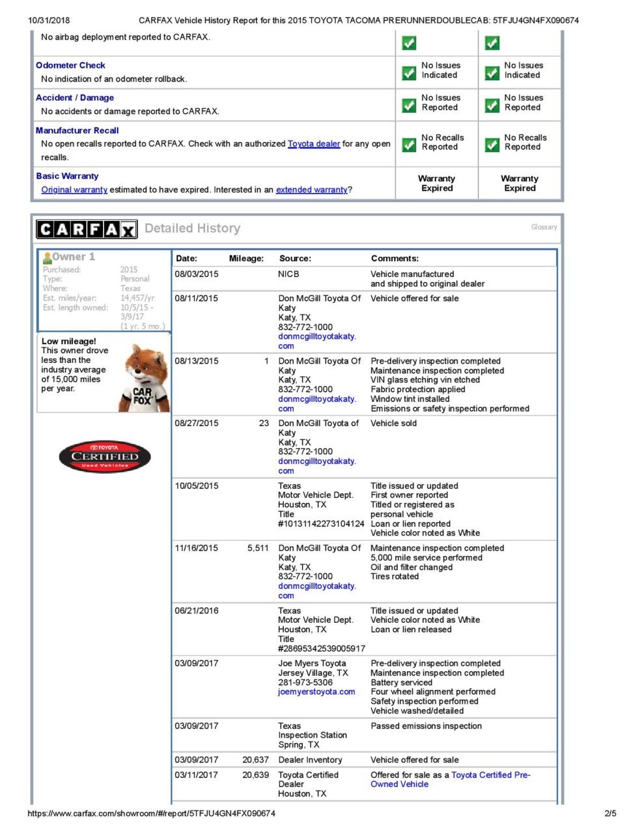
Task: Click the Owner 1 person icon
Action: coord(47,257)
